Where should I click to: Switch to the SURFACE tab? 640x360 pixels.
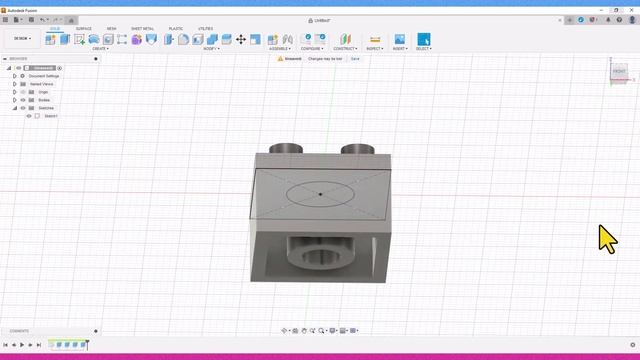pyautogui.click(x=84, y=29)
